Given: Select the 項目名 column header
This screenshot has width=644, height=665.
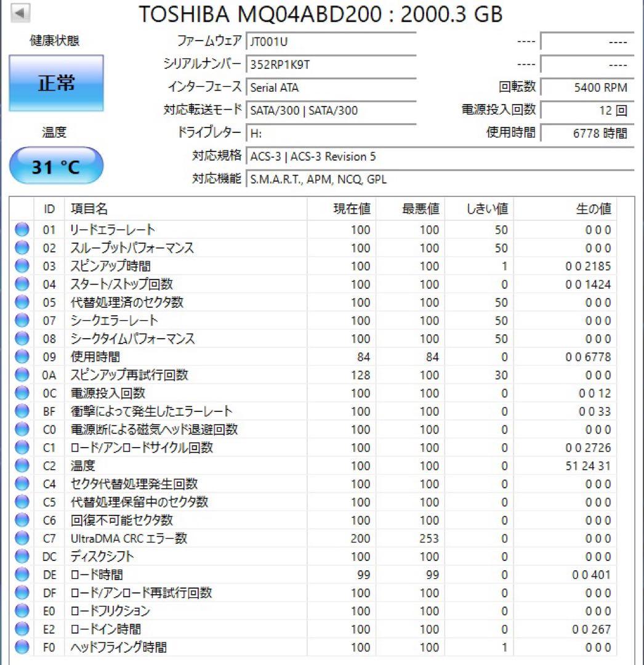Looking at the screenshot, I should point(186,209).
